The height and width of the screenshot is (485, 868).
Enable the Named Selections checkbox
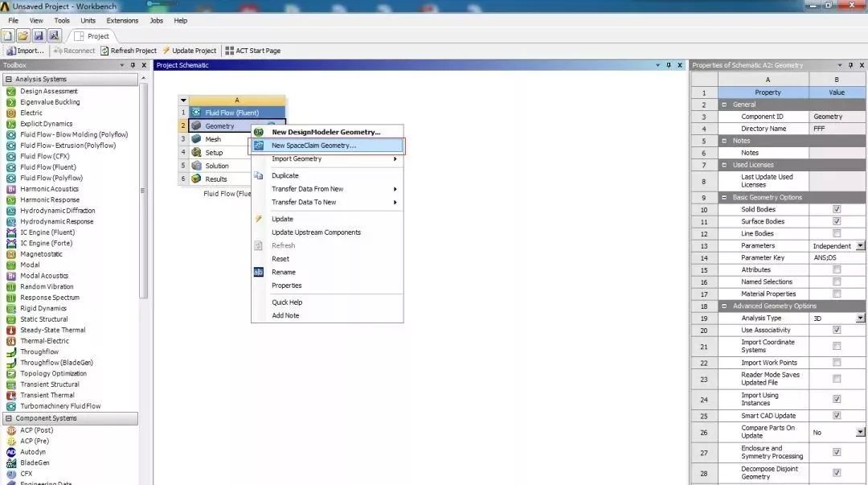click(837, 282)
